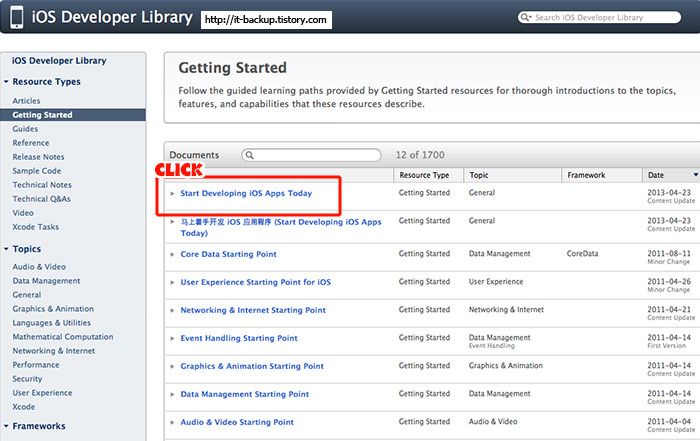The image size is (700, 441).
Task: Expand Networking & Internet Starting Point row
Action: tap(172, 310)
